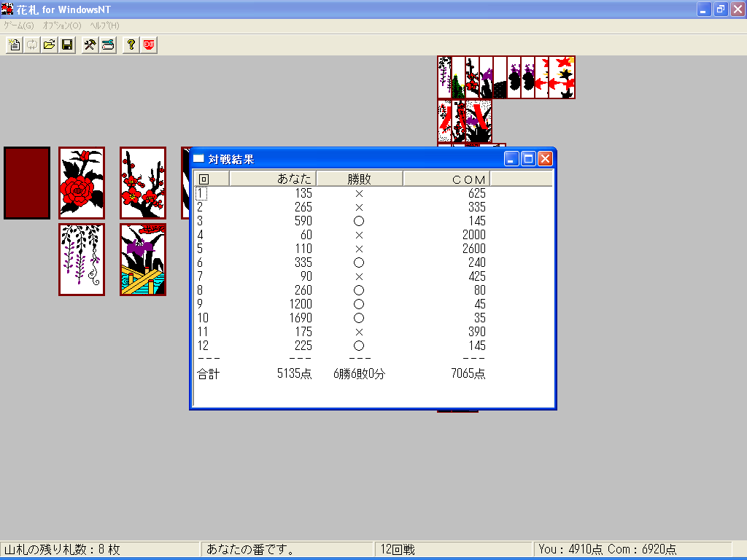Select the iris with bridge card
This screenshot has height=560, width=747.
coord(143,260)
